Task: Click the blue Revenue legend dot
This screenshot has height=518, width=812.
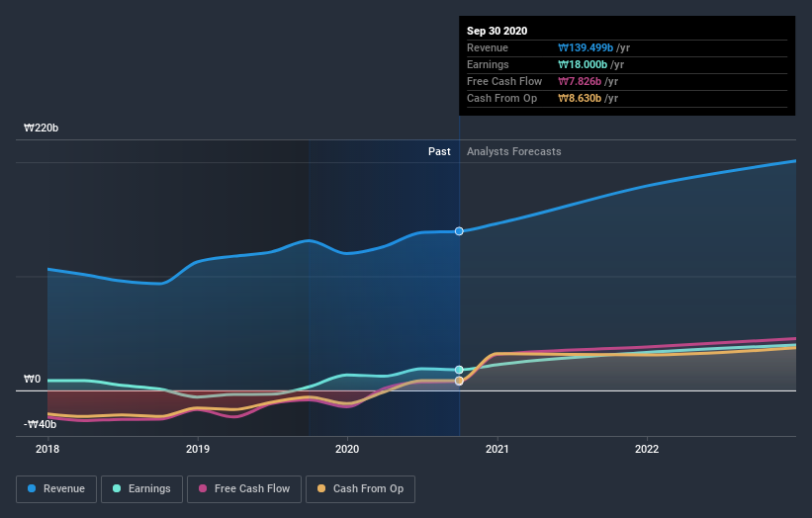Action: click(32, 488)
